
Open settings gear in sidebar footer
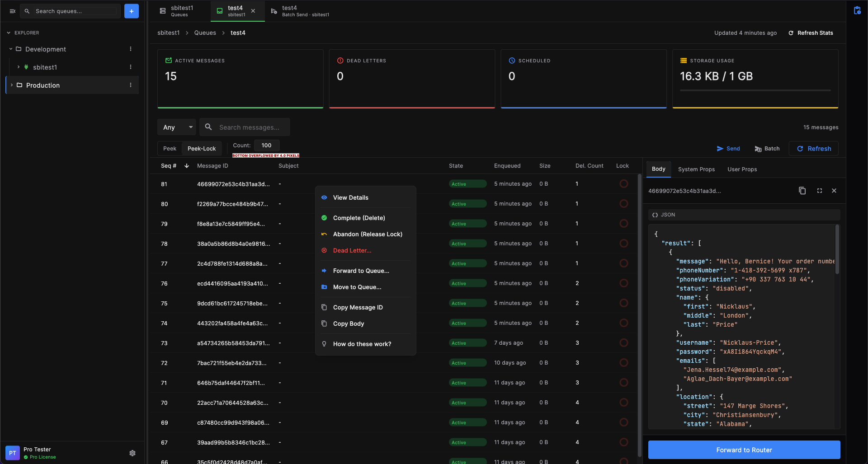point(132,453)
